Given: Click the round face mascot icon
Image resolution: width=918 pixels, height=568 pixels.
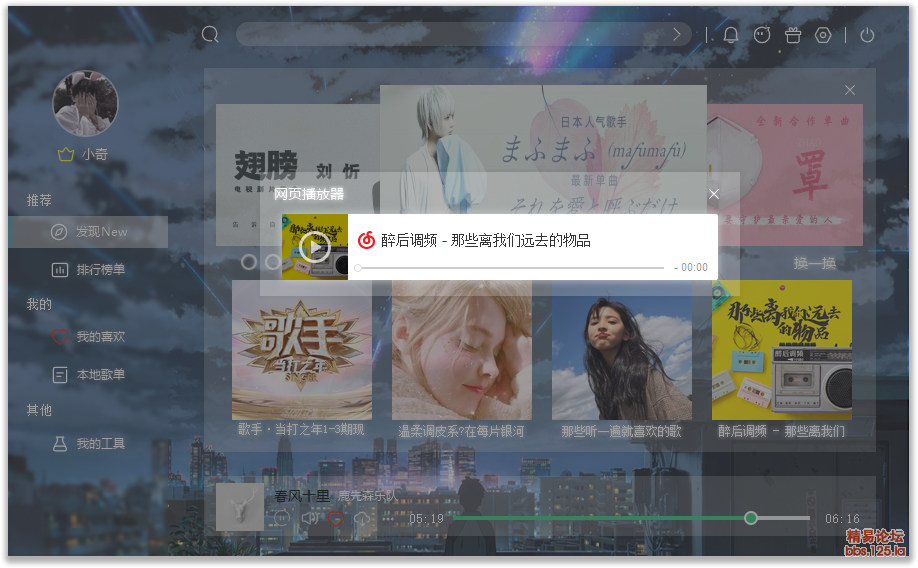Looking at the screenshot, I should point(762,35).
